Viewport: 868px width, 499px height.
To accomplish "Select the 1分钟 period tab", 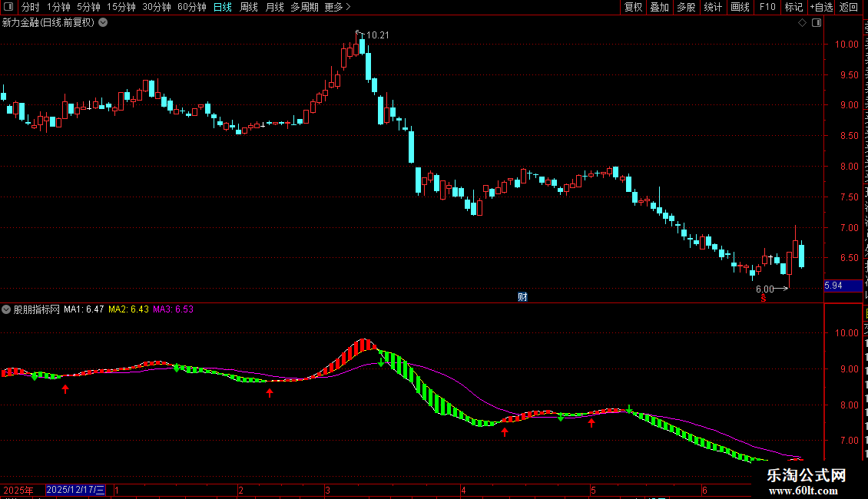I will point(58,7).
